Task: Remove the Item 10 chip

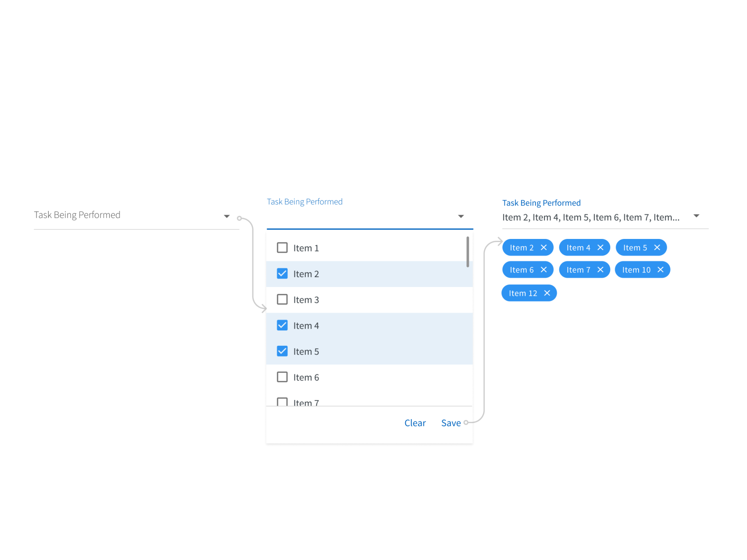Action: [661, 269]
